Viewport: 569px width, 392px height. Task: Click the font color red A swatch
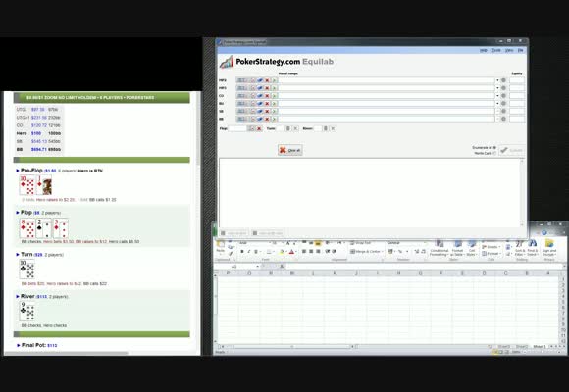pyautogui.click(x=291, y=251)
